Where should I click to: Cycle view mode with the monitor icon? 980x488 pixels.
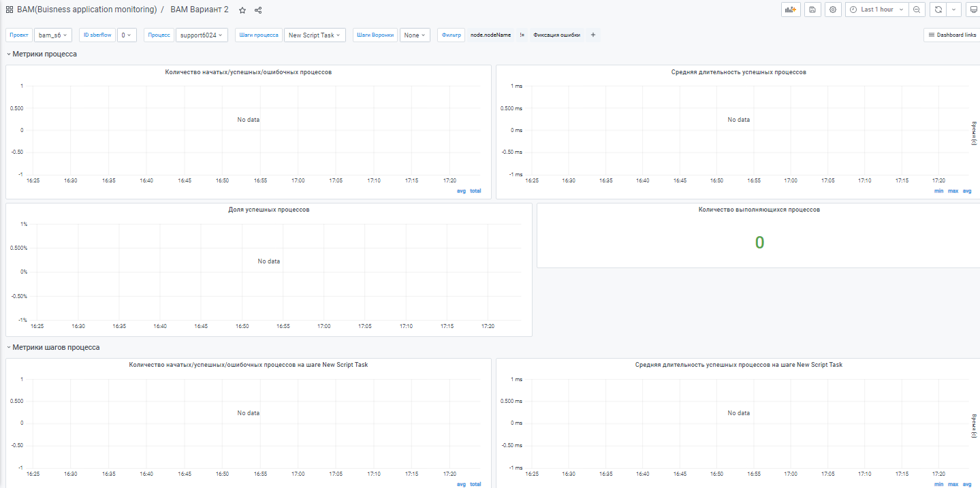click(973, 10)
